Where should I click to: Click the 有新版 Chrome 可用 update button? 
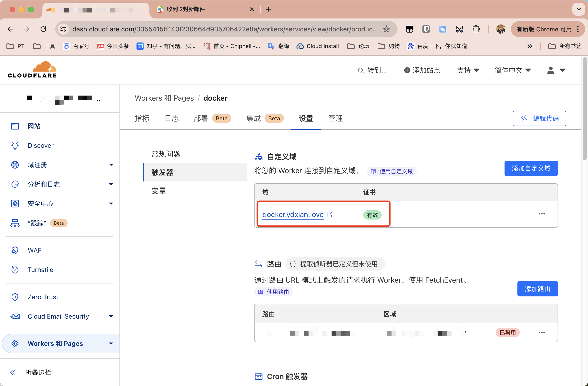pos(547,29)
